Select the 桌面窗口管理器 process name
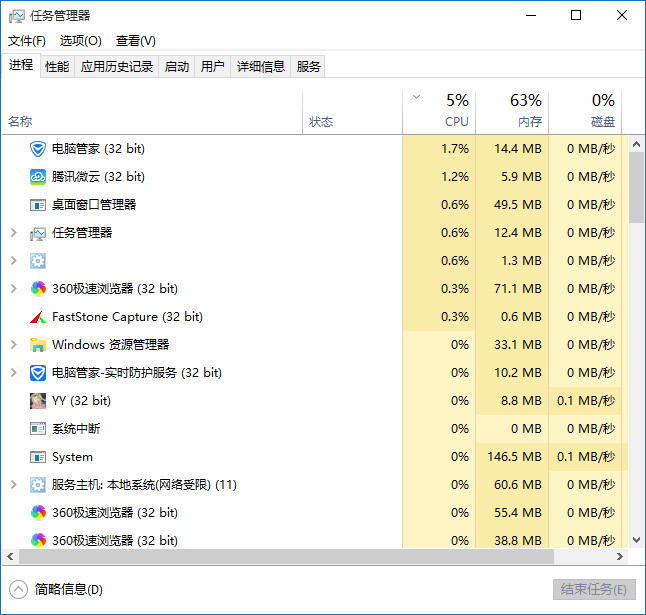Image resolution: width=646 pixels, height=615 pixels. coord(94,205)
